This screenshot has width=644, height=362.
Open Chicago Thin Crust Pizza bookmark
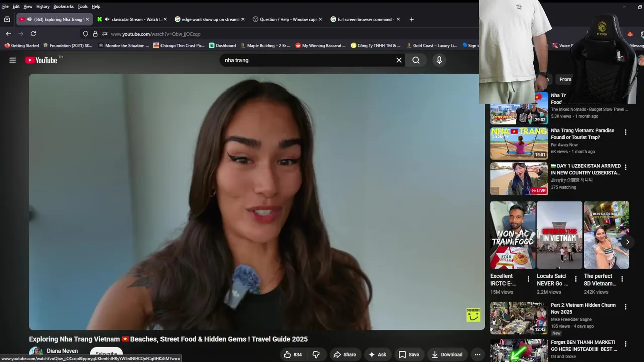coord(179,45)
